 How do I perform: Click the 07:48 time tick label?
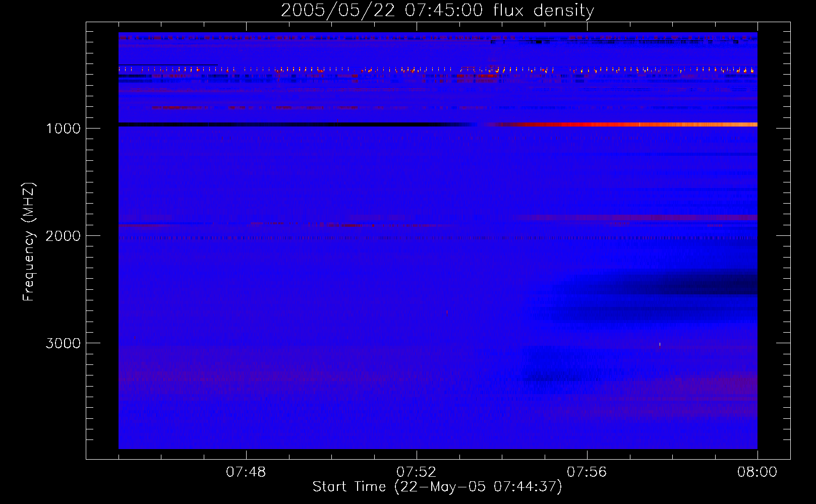coord(246,472)
